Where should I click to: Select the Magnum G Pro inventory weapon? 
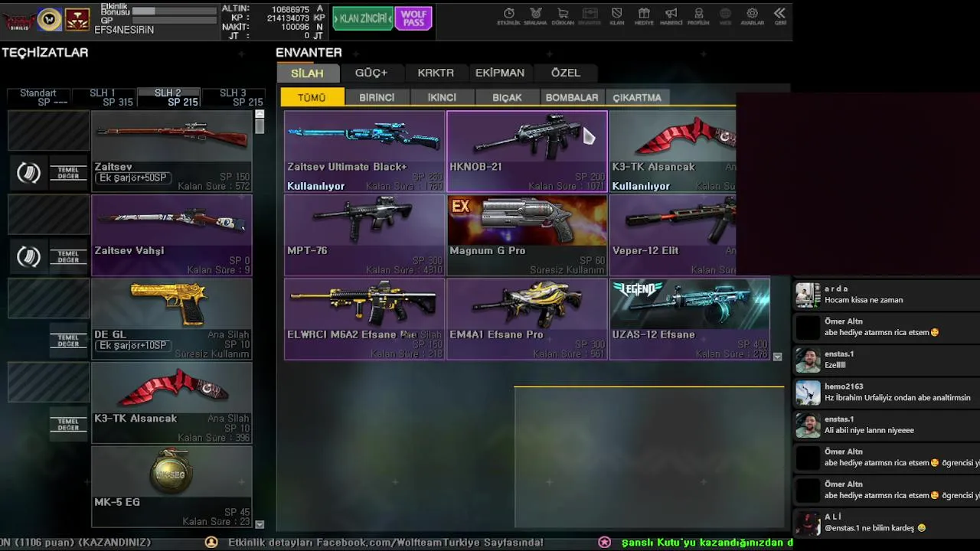527,235
